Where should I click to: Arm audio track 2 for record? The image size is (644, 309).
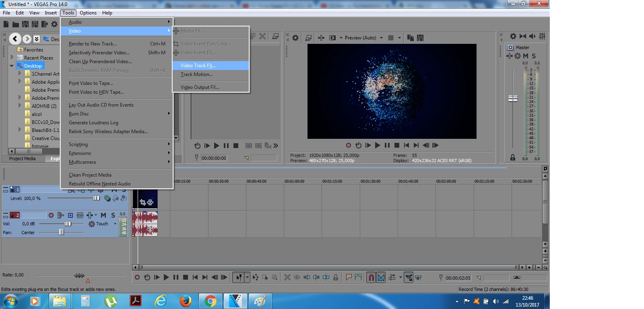(51, 215)
